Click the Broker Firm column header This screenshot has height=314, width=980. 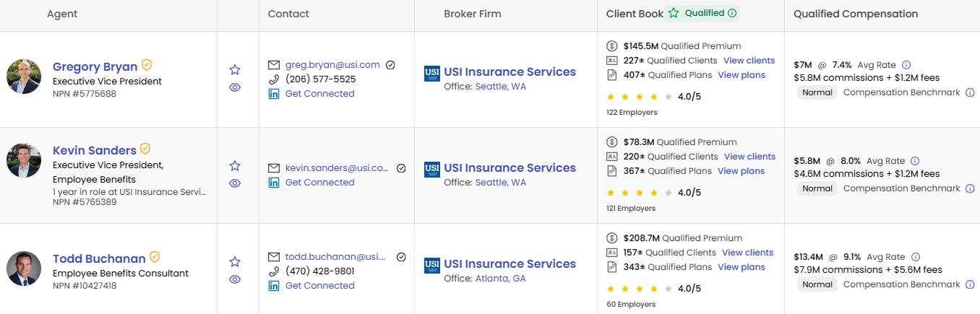(x=472, y=14)
